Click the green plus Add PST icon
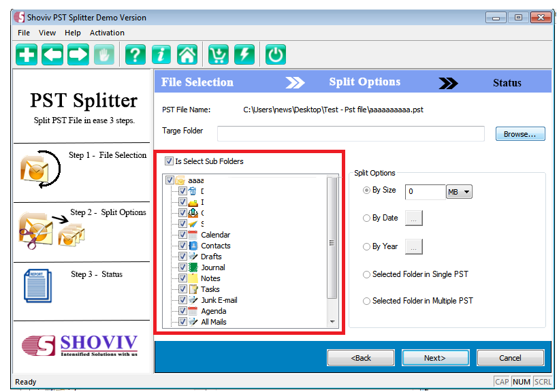This screenshot has height=392, width=559. click(x=26, y=54)
